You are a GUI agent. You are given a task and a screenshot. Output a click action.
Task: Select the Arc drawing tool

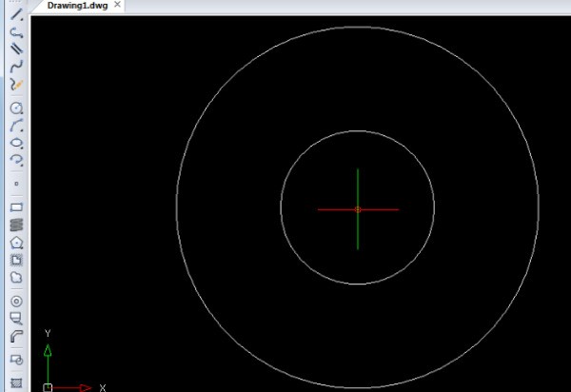coord(16,126)
